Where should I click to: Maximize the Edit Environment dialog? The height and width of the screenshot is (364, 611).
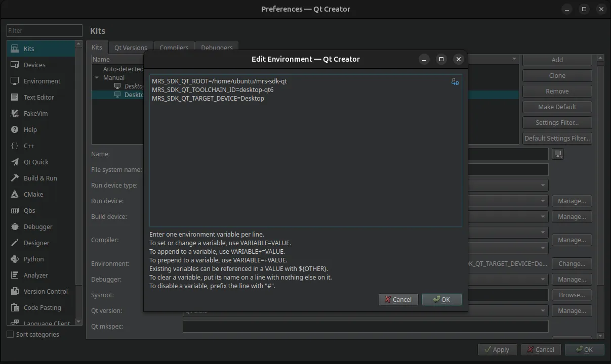[x=441, y=59]
